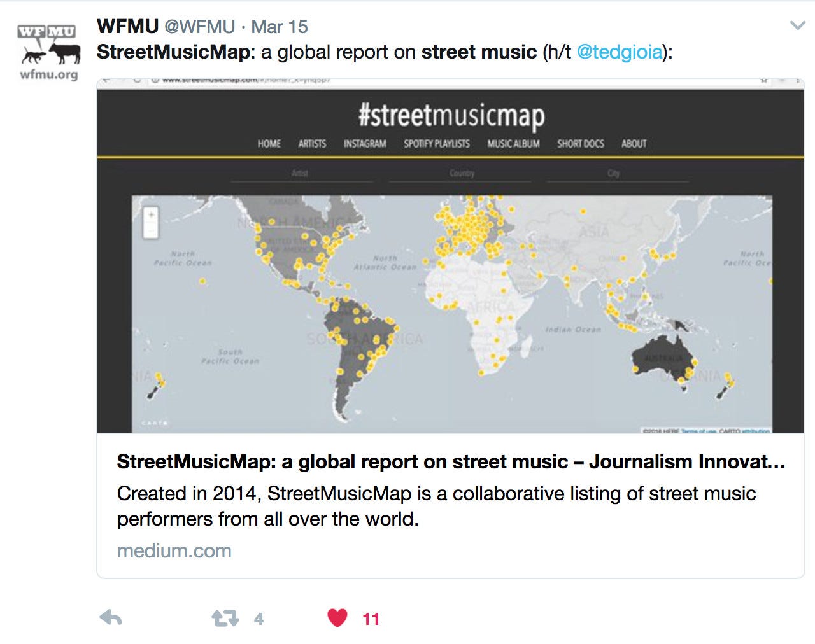Click the South Pacific Ocean map label
This screenshot has width=815, height=644.
[230, 356]
